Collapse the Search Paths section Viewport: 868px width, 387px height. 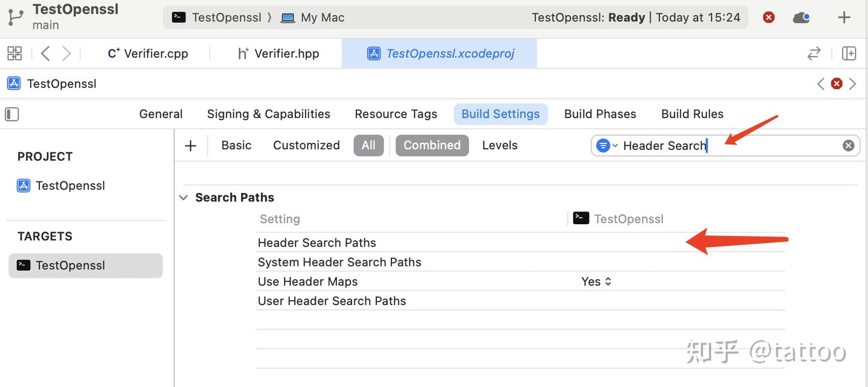[183, 198]
